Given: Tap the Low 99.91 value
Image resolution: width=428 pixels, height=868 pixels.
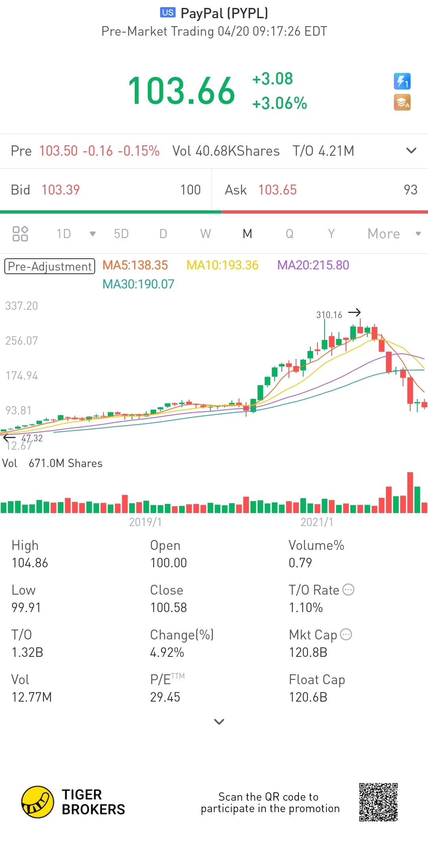Looking at the screenshot, I should click(26, 607).
